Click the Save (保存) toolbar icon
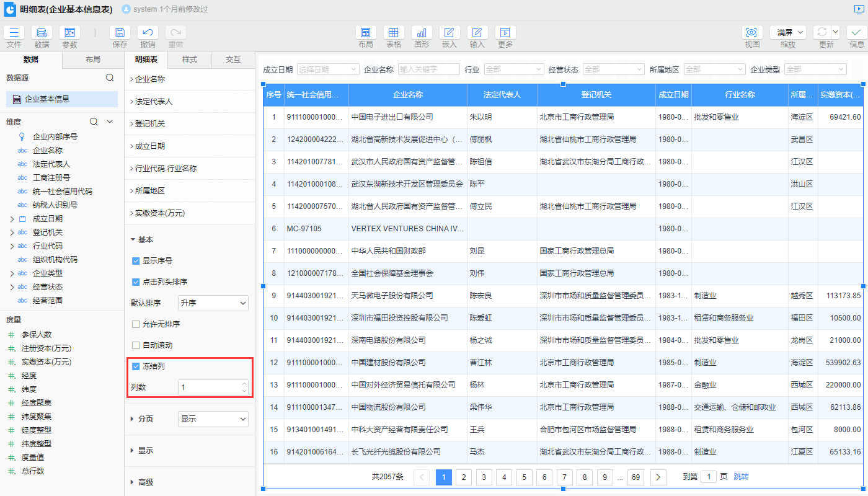Image resolution: width=868 pixels, height=496 pixels. (120, 33)
